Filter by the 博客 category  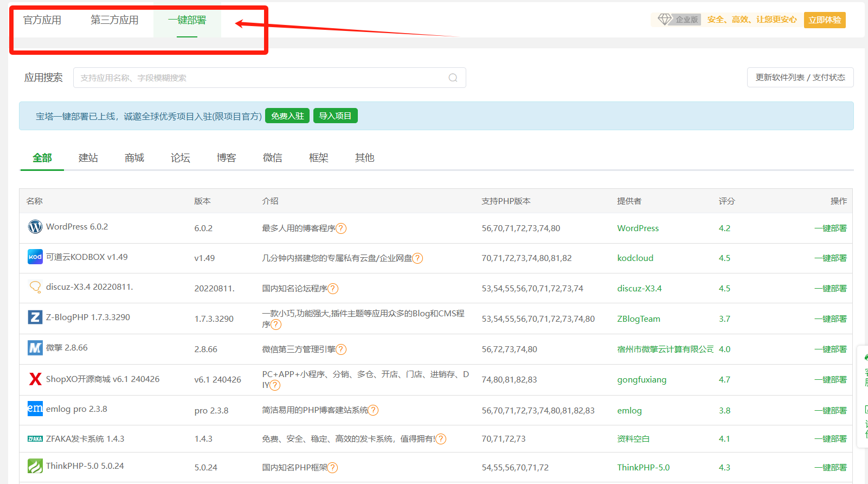click(227, 158)
